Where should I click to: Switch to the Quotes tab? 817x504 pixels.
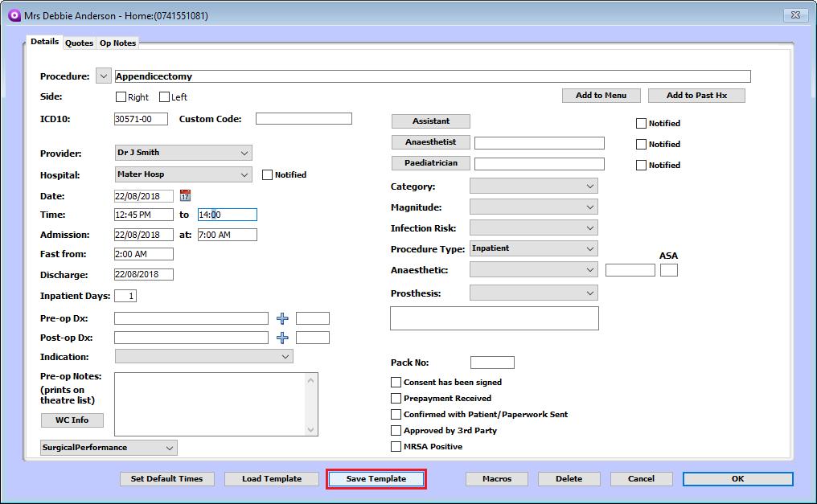pos(79,43)
